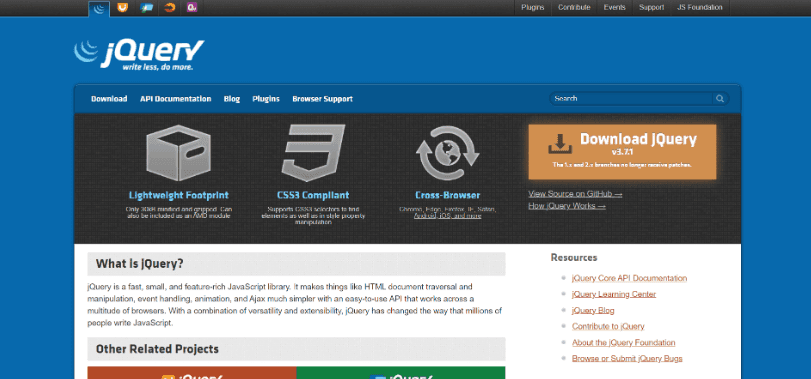Open the Browser Support nav item
Screen dimensions: 811x379
[x=322, y=99]
